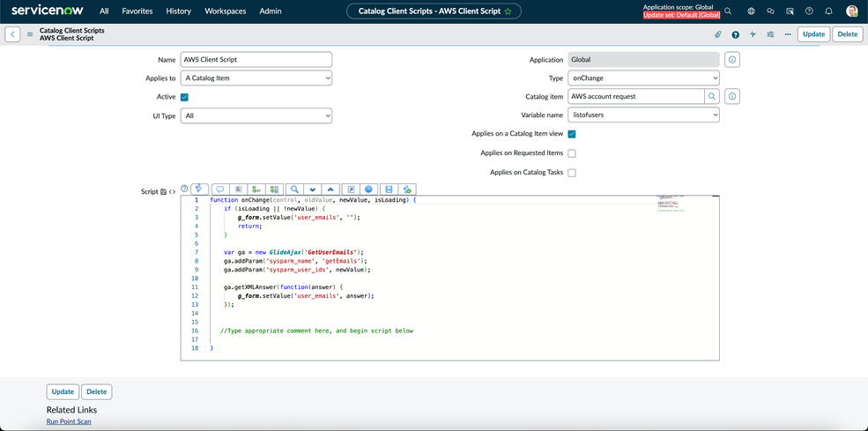Open the user avatar menu
Viewport: 868px width, 431px height.
[x=851, y=11]
